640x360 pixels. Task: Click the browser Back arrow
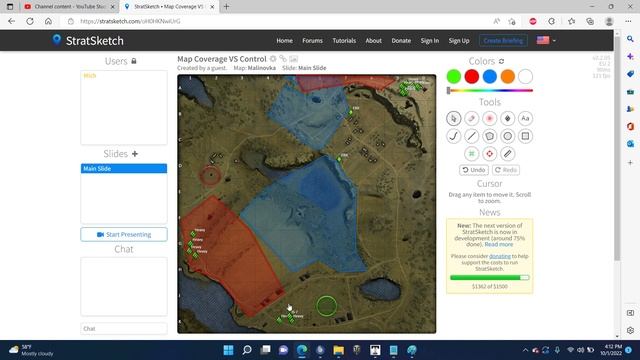[x=11, y=21]
